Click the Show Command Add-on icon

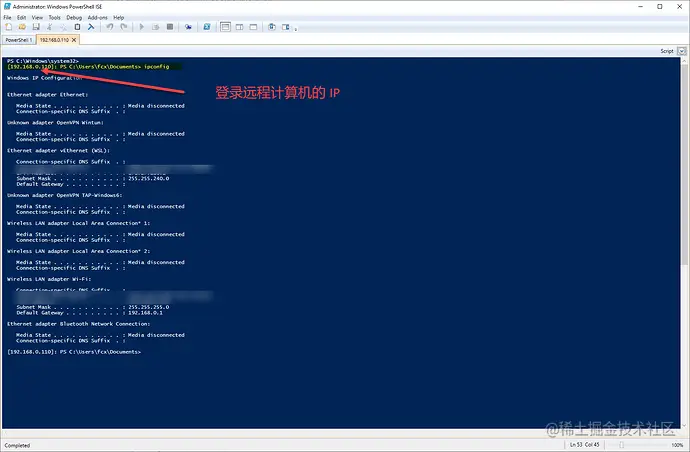tap(286, 27)
